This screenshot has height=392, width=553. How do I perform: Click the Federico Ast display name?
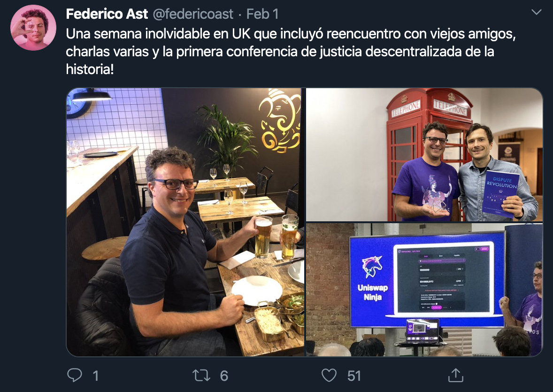[107, 14]
